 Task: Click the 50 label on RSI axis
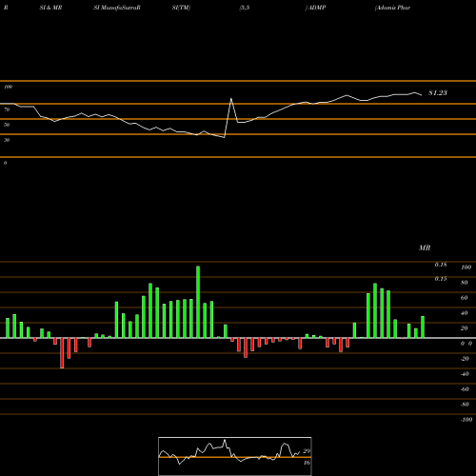[x=7, y=125]
